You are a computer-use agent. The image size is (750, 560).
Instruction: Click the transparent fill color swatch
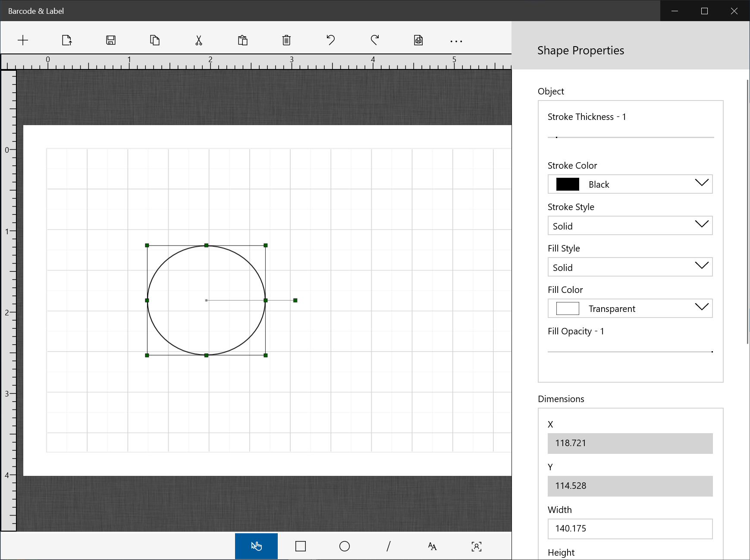click(568, 308)
